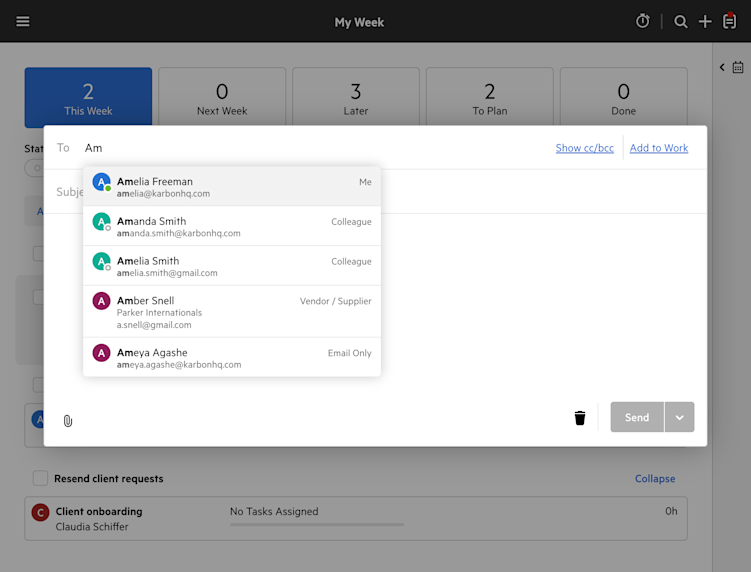
Task: Click Amber Snell's avatar
Action: click(x=102, y=301)
